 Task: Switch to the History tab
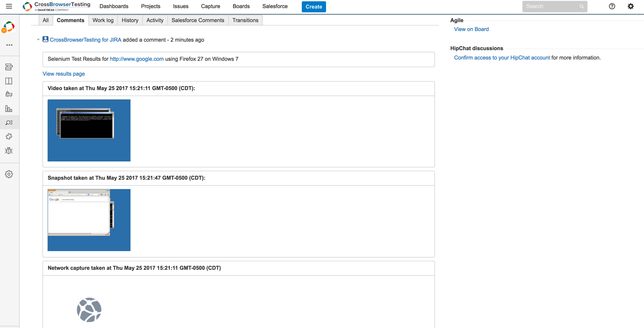(x=130, y=20)
